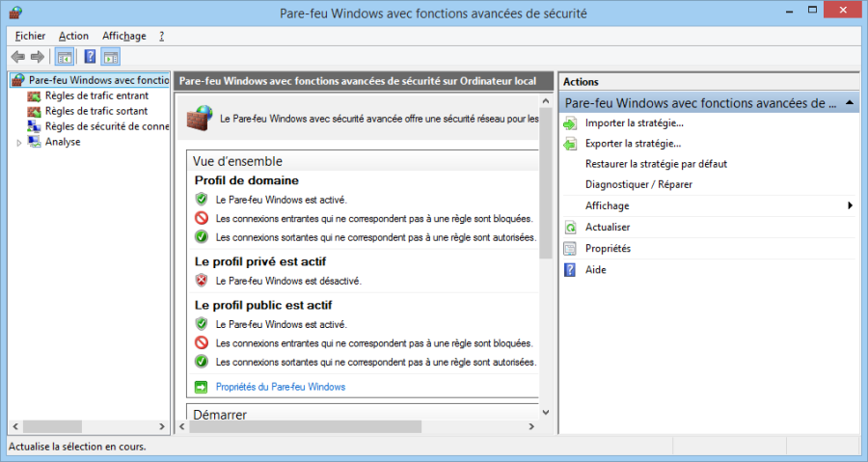Click the firewall root icon in tree
This screenshot has height=462, width=868.
tap(18, 80)
